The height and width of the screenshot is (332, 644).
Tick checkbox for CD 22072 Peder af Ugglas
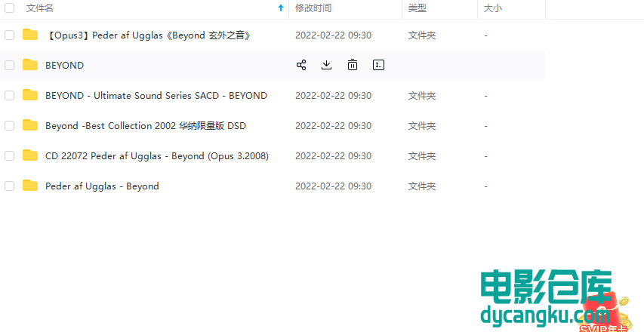[10, 156]
